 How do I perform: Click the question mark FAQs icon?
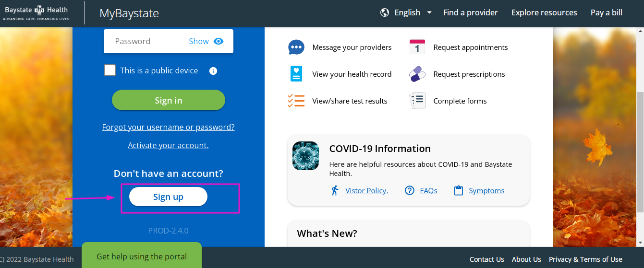[410, 190]
